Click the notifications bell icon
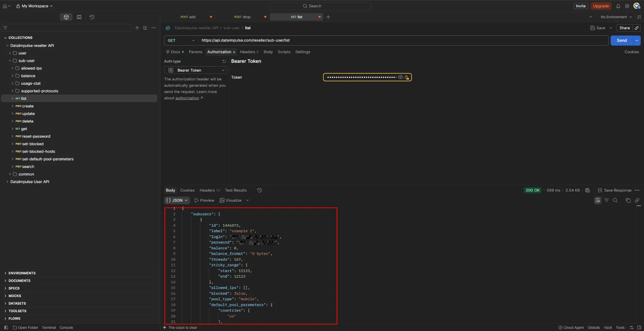This screenshot has height=331, width=644. [618, 6]
